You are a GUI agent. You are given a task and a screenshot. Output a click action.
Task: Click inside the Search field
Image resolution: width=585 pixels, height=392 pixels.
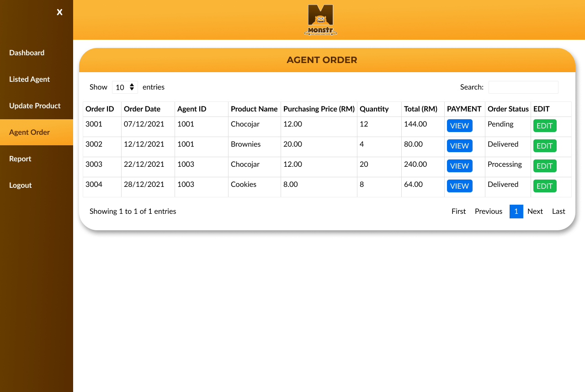click(523, 87)
